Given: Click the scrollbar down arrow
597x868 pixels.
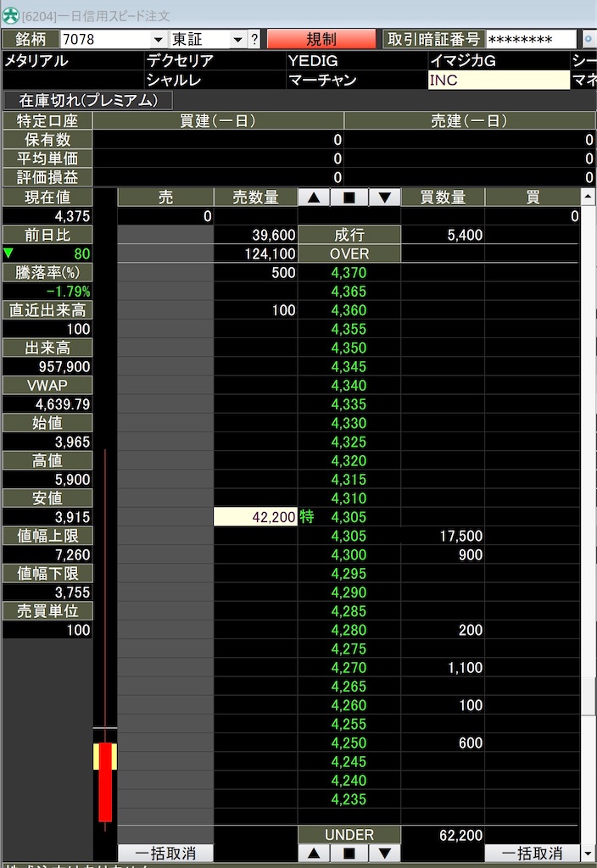Looking at the screenshot, I should pos(589,853).
